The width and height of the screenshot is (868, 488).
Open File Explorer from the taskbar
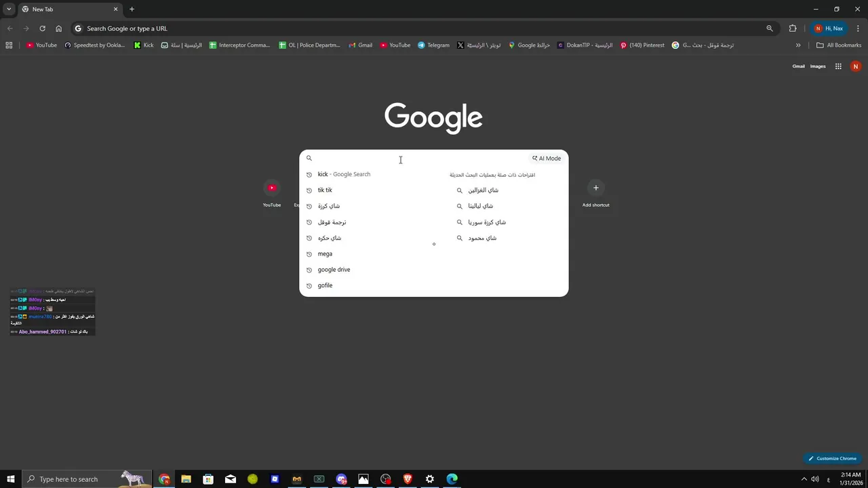point(186,479)
